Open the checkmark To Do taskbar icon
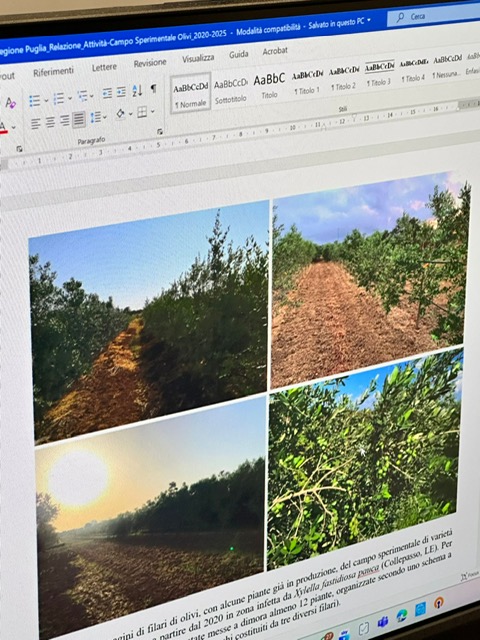The width and height of the screenshot is (480, 640). (x=363, y=628)
